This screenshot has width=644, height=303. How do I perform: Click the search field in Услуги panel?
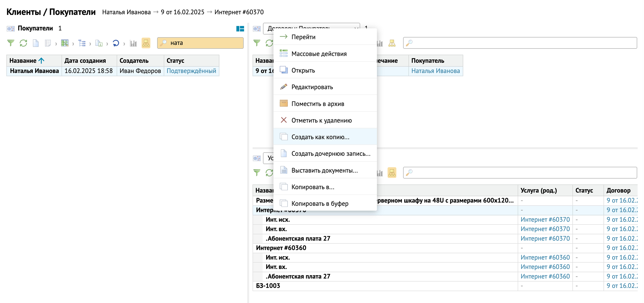(x=520, y=173)
